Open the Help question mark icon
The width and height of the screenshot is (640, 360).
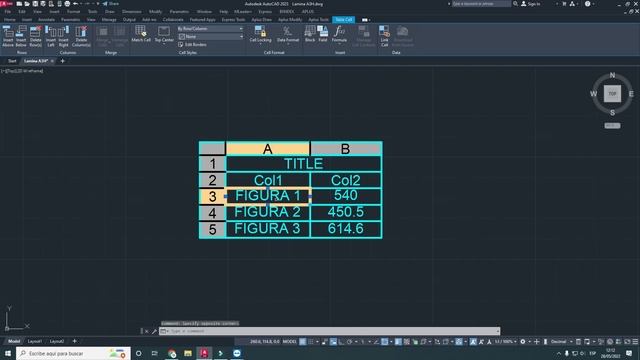pyautogui.click(x=587, y=4)
